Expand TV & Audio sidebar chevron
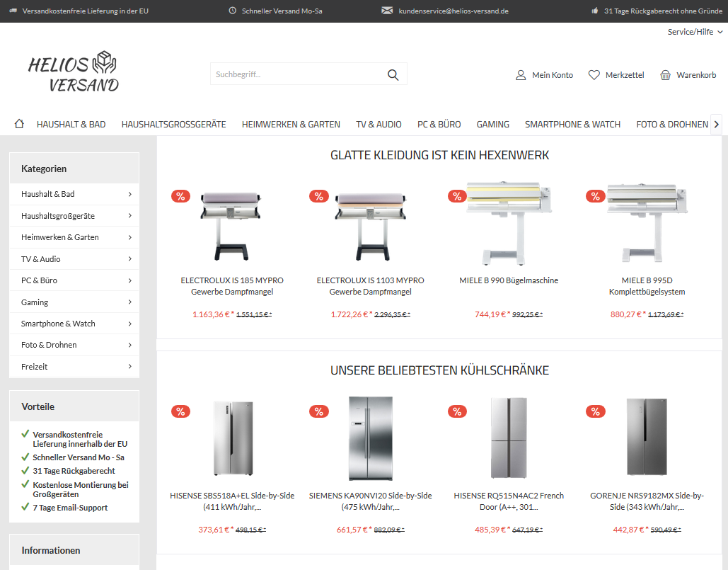The height and width of the screenshot is (570, 728). (130, 258)
